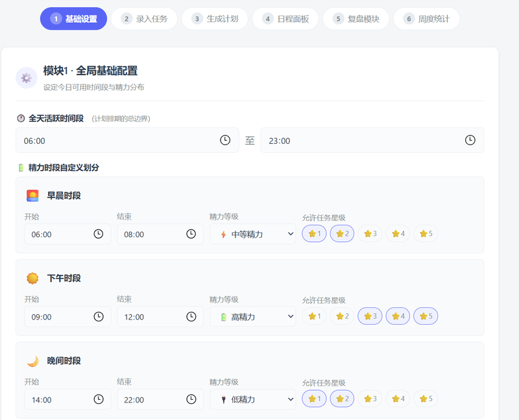Click the 早晨时段 start time 06:00 field
This screenshot has height=420, width=519.
(67, 234)
